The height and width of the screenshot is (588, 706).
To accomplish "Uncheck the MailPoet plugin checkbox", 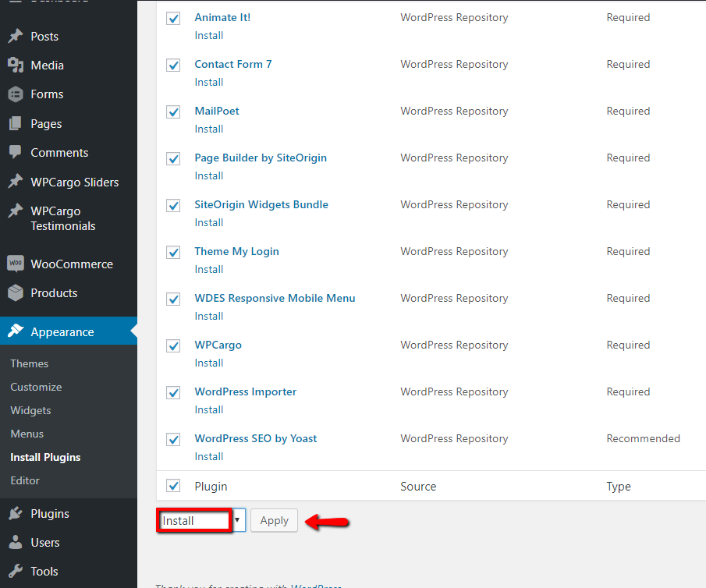I will point(173,112).
